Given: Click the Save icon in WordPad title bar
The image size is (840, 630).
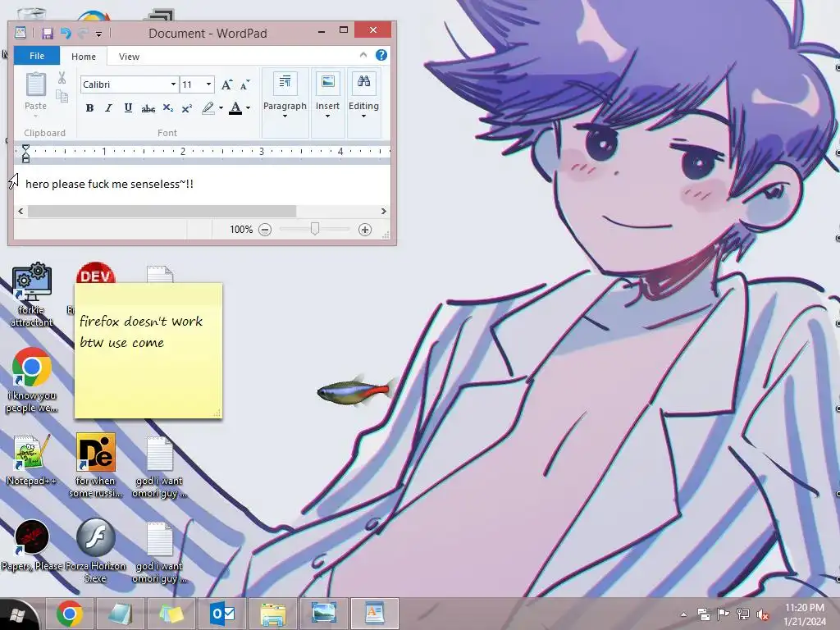Looking at the screenshot, I should pyautogui.click(x=47, y=34).
